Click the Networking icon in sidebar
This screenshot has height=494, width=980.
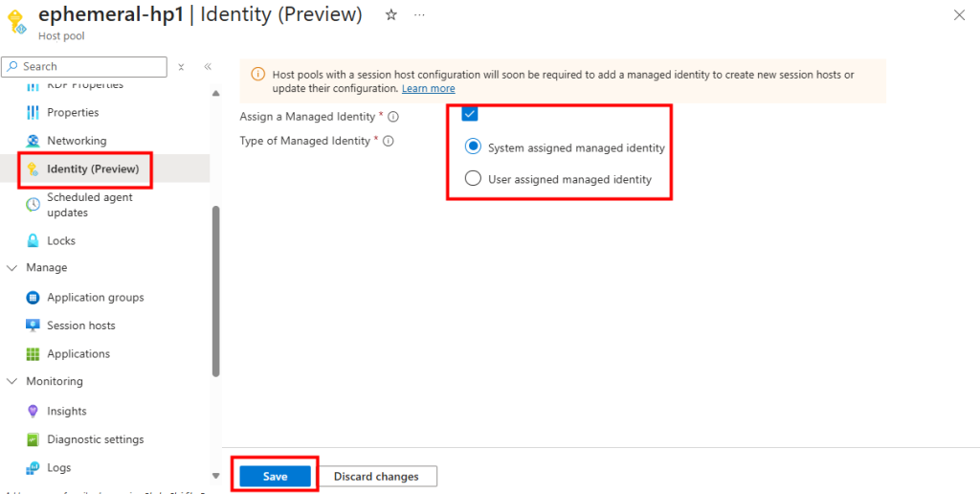(x=33, y=141)
